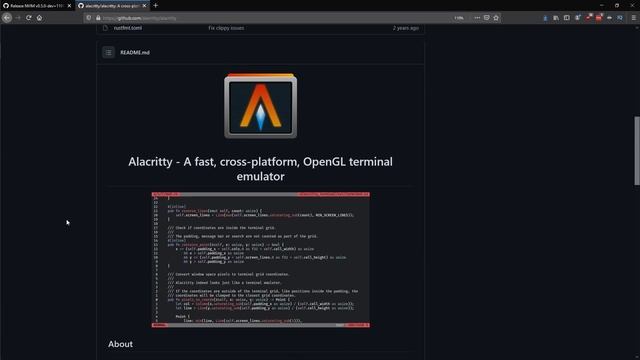The height and width of the screenshot is (360, 640).
Task: Switch to the Release GitHub tab
Action: 37,6
